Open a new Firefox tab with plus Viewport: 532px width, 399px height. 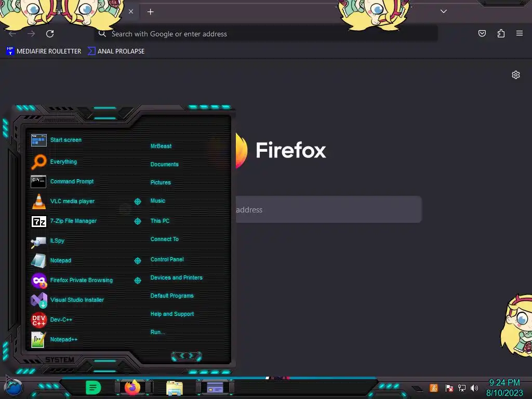tap(150, 12)
